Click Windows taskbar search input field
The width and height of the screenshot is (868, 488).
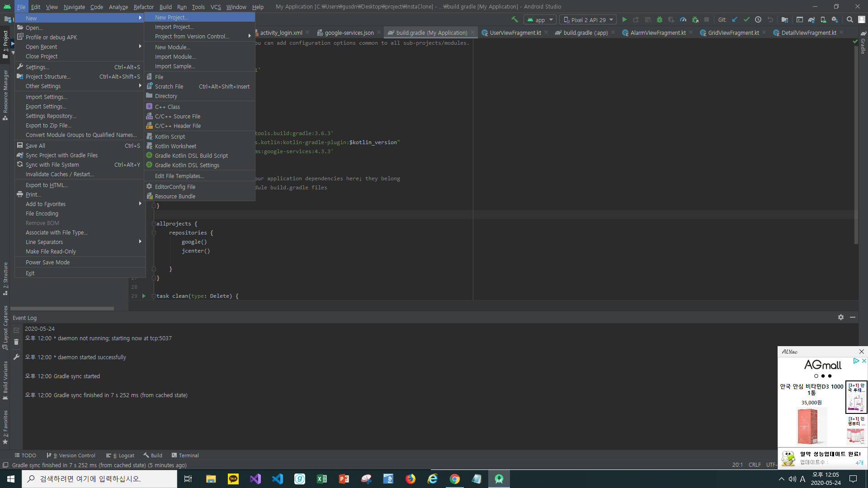(99, 479)
